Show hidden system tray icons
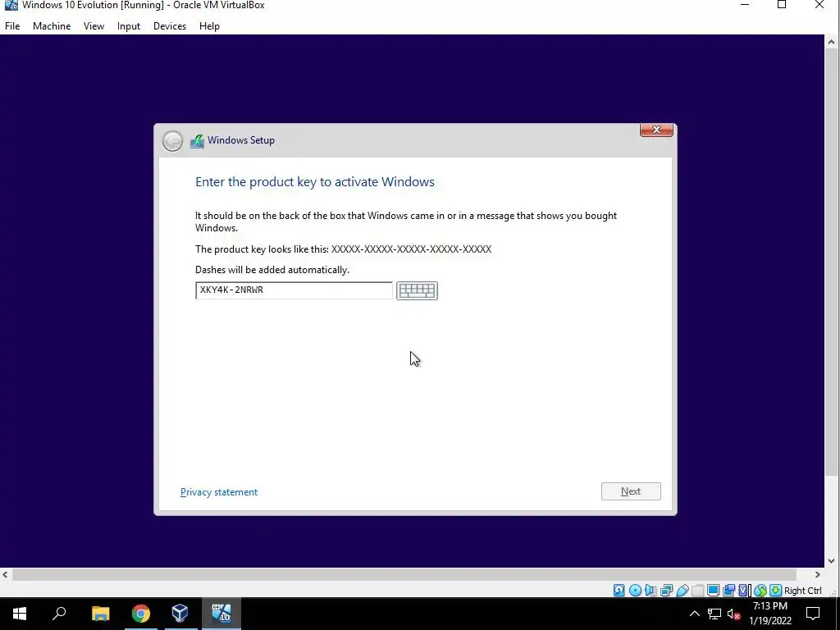The width and height of the screenshot is (840, 630). 694,614
